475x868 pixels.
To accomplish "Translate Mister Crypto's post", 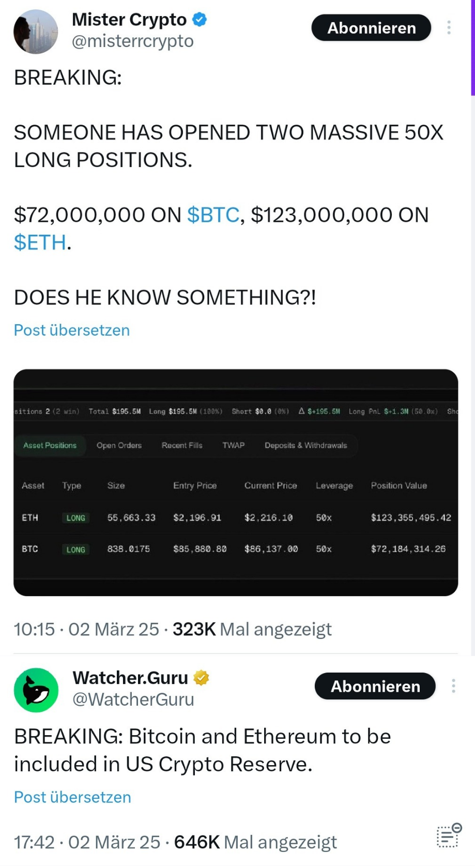I will click(72, 330).
